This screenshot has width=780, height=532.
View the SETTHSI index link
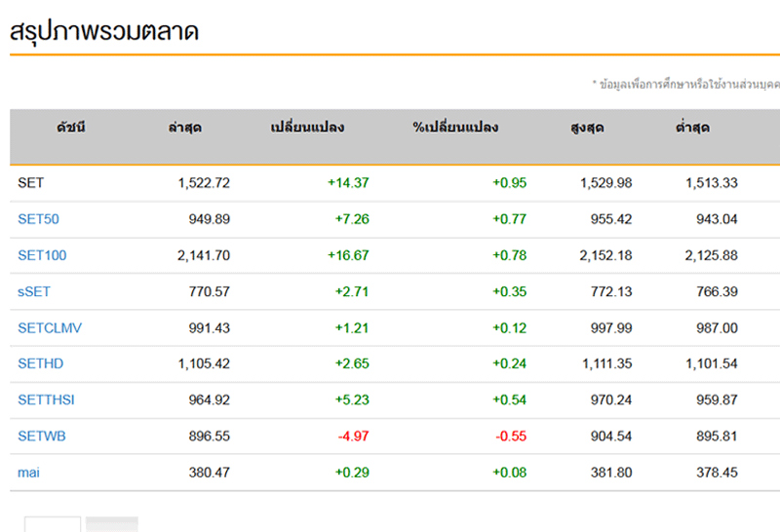45,399
